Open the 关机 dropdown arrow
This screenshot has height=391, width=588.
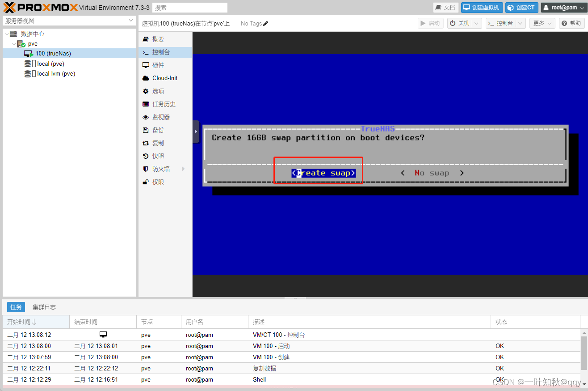(477, 23)
